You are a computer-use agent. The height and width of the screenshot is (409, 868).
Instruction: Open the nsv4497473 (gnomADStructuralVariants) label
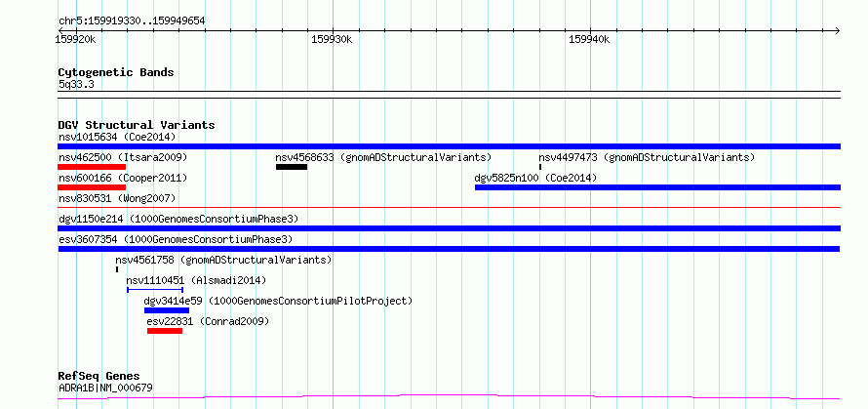[647, 157]
